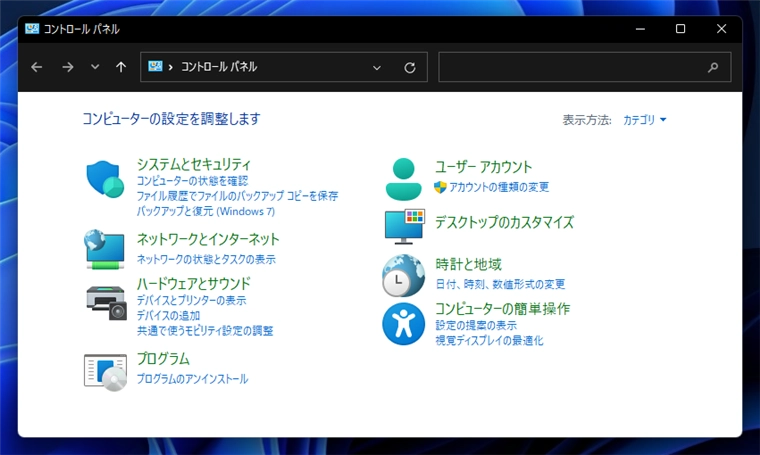Viewport: 760px width, 455px height.
Task: Click the Control Panel icon in title bar
Action: pyautogui.click(x=32, y=29)
